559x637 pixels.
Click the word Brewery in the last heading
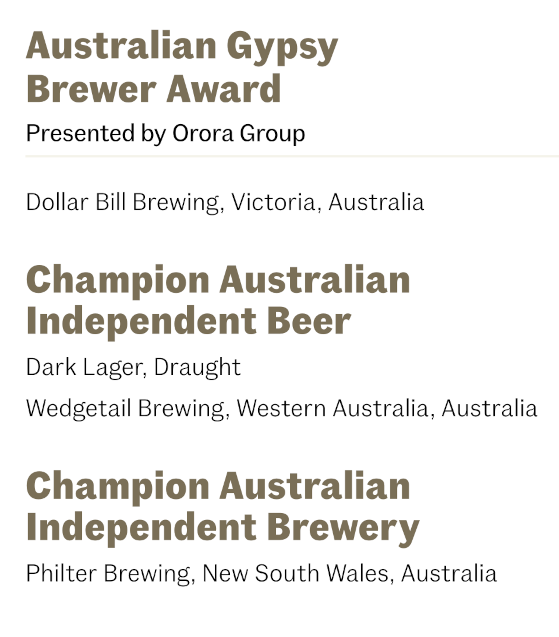[x=343, y=529]
